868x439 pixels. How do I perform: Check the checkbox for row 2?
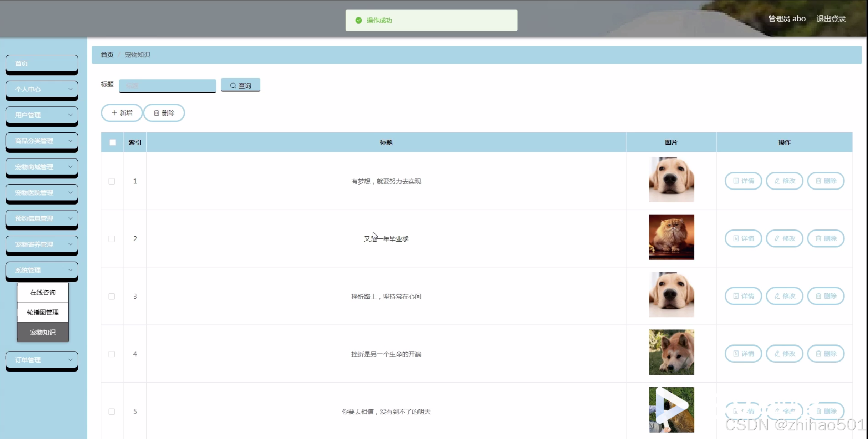[x=112, y=239]
